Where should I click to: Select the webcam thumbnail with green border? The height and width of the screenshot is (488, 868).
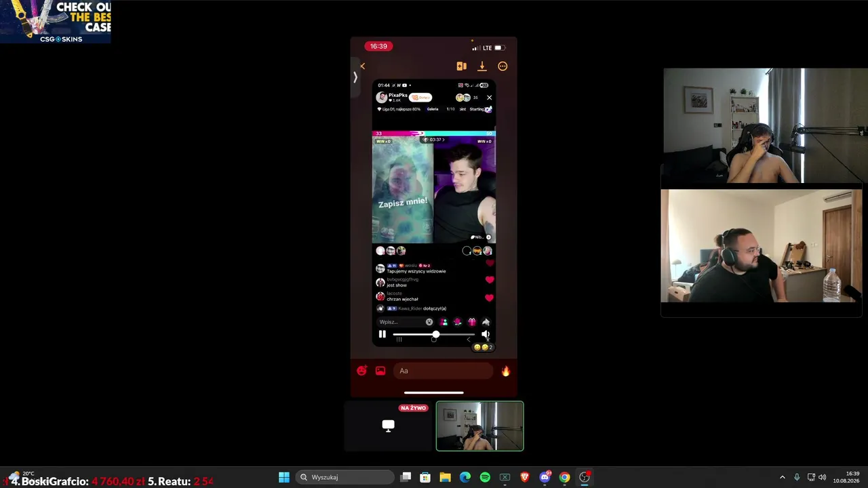pos(480,426)
